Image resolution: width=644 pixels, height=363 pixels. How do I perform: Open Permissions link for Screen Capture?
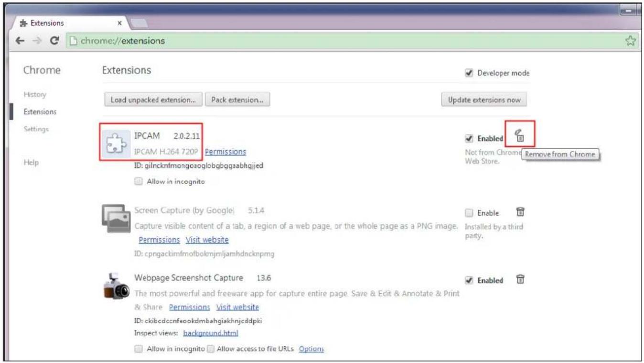[159, 240]
